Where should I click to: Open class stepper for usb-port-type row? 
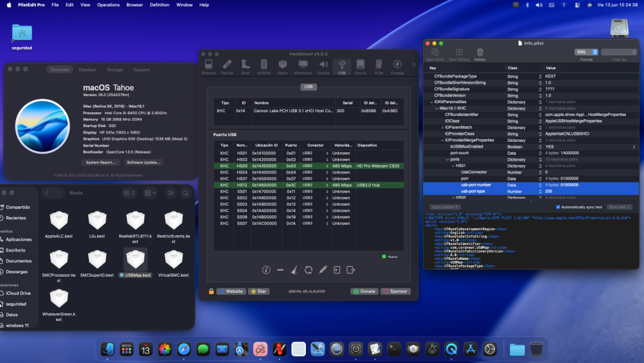(540, 191)
